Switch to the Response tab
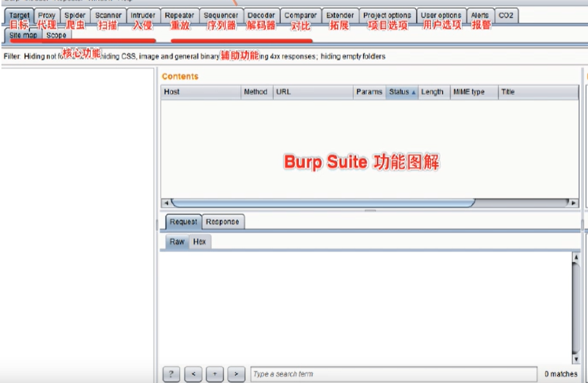This screenshot has height=383, width=588. coord(223,222)
